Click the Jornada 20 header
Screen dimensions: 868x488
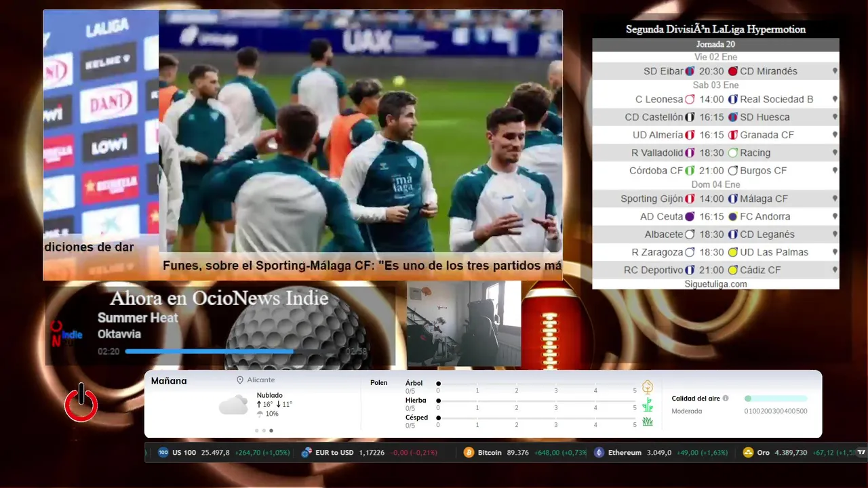click(715, 44)
